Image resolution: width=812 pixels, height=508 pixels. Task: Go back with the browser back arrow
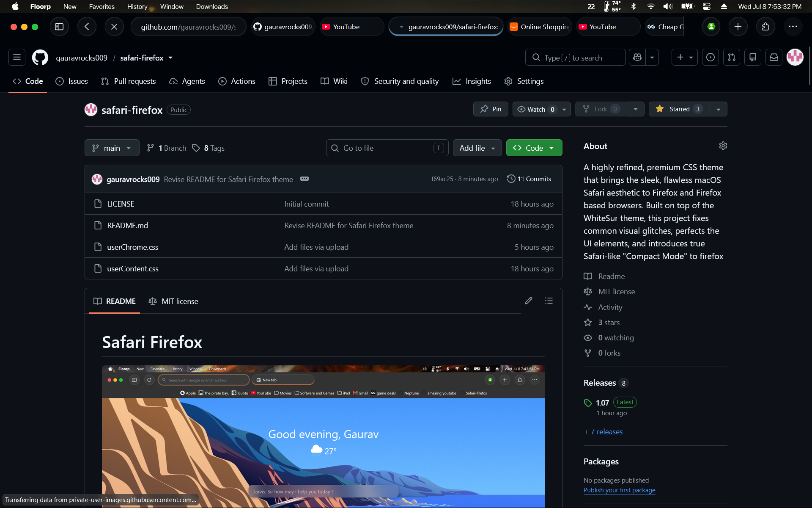[87, 27]
